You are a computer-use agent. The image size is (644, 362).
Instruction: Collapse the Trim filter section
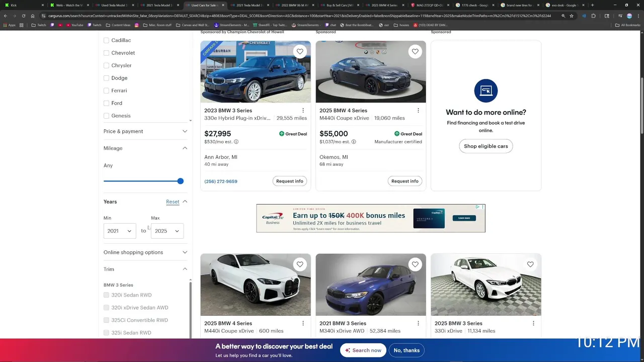[x=185, y=269]
